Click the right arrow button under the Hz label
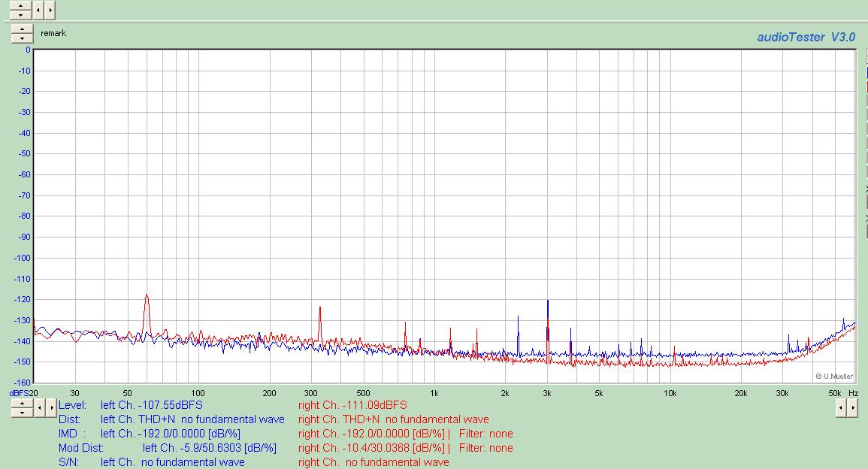The width and height of the screenshot is (868, 469). tap(853, 408)
